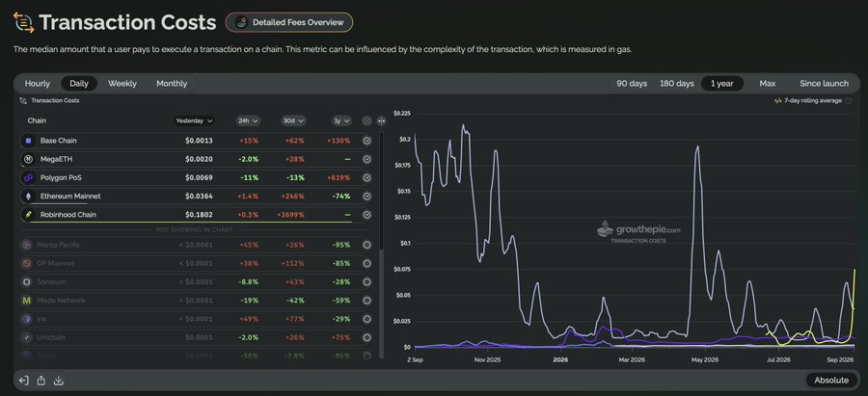868x396 pixels.
Task: Click the embed/exit arrow icon in footer
Action: click(24, 381)
